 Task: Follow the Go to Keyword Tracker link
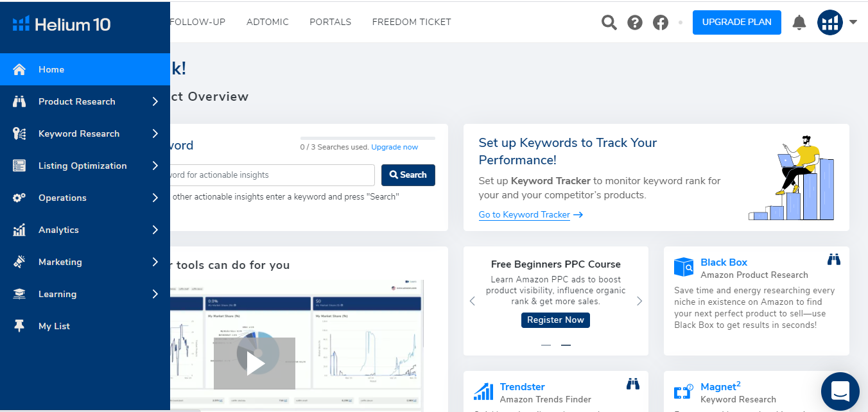(x=531, y=214)
